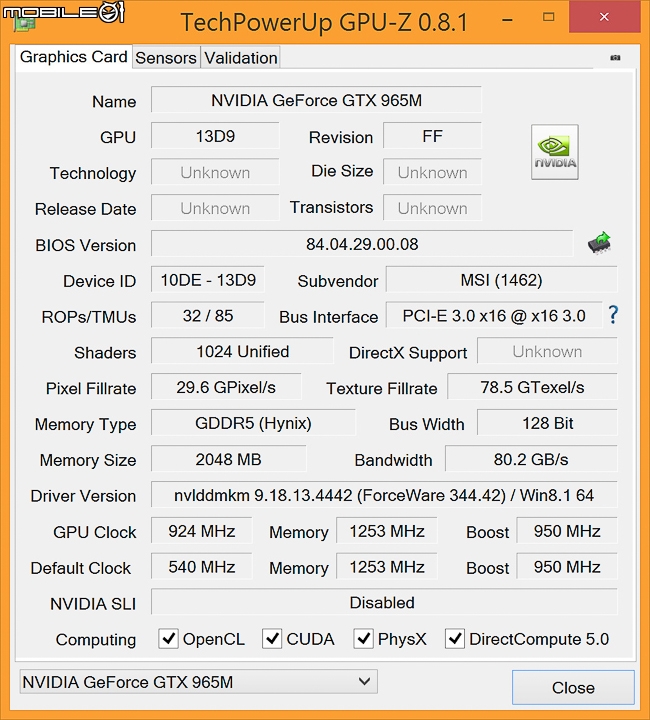Click the Bus Interface value PCI-E 3.0 x16

pos(494,315)
